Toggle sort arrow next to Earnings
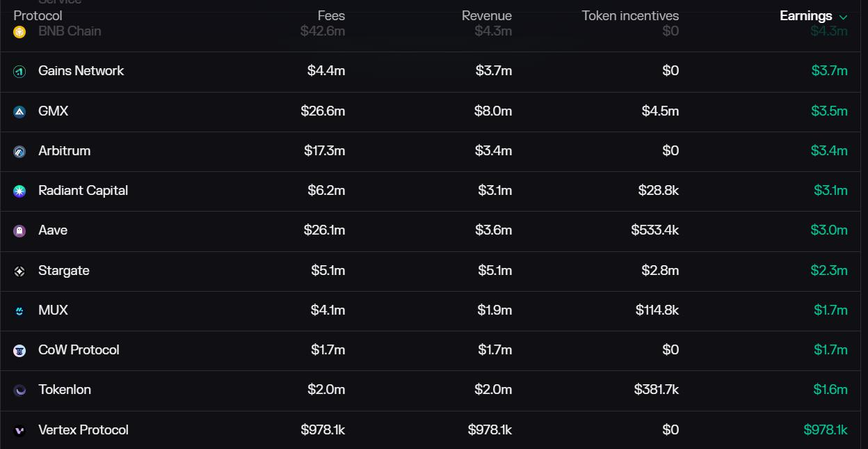 pos(844,17)
